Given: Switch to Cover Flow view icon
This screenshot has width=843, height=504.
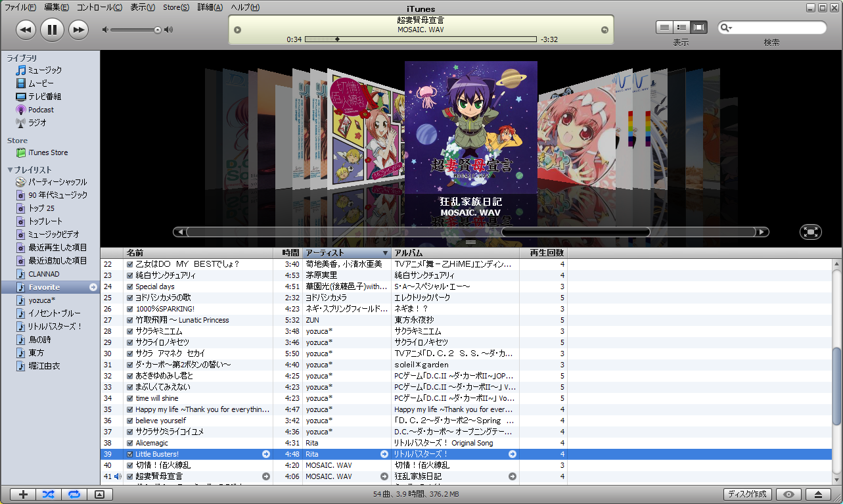Looking at the screenshot, I should click(698, 27).
